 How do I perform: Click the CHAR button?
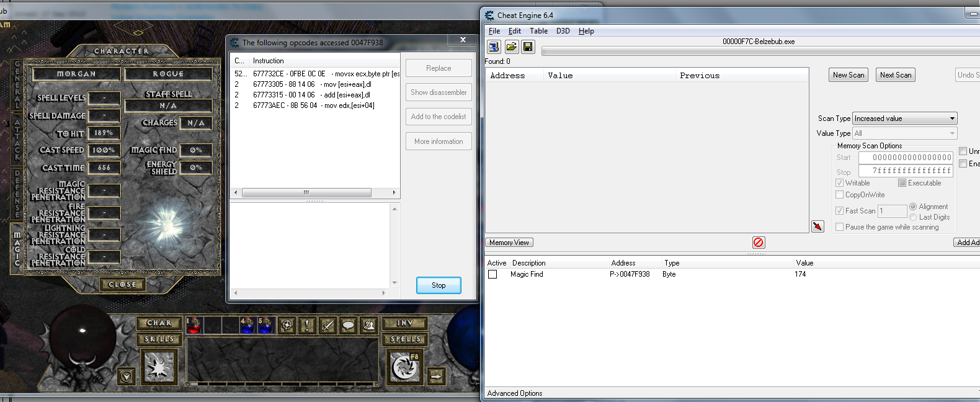159,323
